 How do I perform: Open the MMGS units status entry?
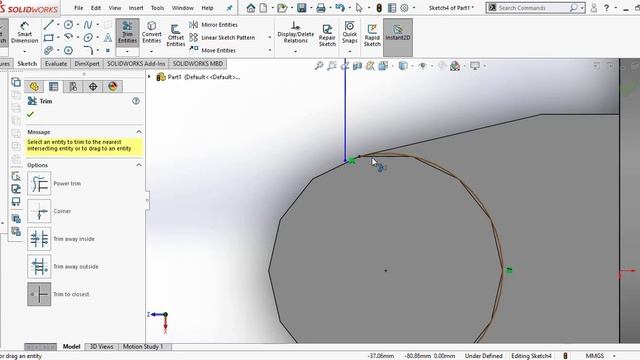594,356
